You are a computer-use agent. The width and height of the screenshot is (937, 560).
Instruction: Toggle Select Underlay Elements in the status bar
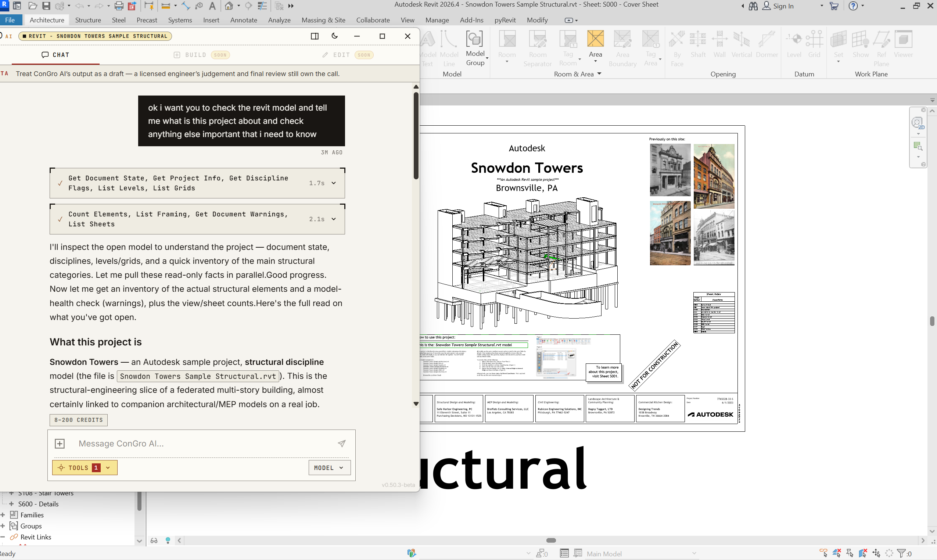point(837,553)
